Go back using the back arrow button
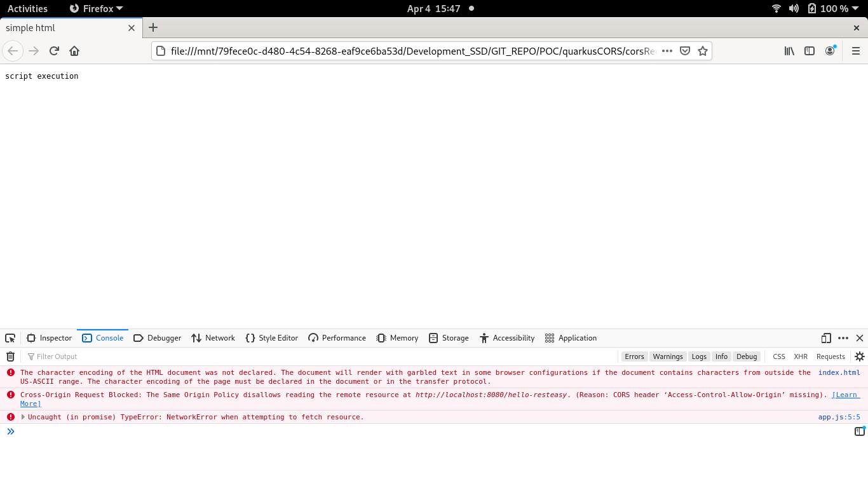868x488 pixels. (x=13, y=51)
